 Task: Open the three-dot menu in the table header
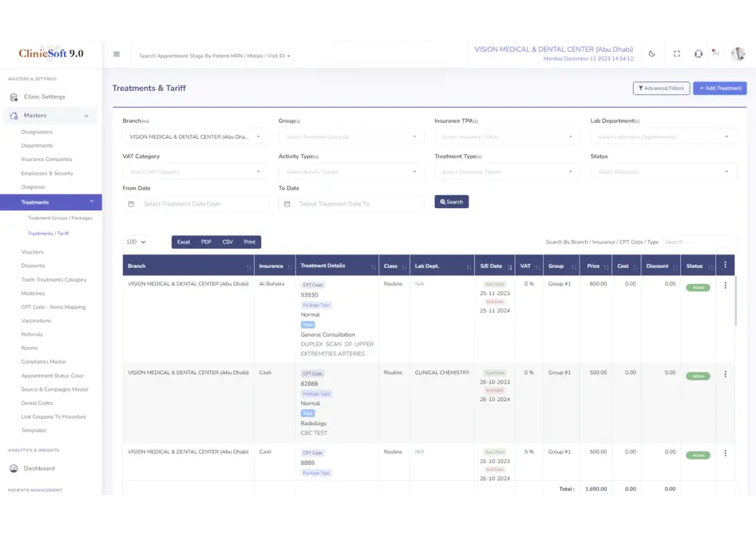pyautogui.click(x=725, y=265)
